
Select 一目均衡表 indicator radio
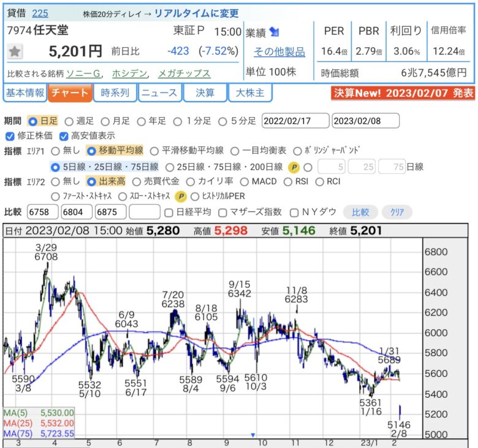pos(235,151)
